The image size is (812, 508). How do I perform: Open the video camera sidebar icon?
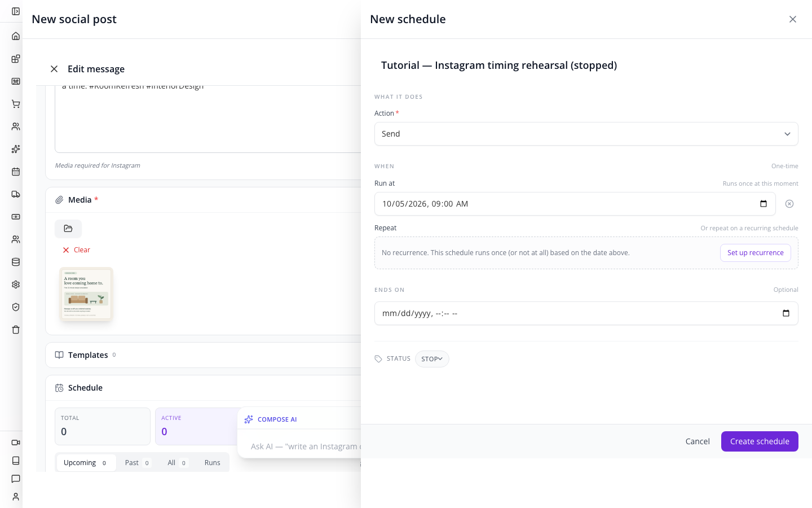[x=16, y=443]
